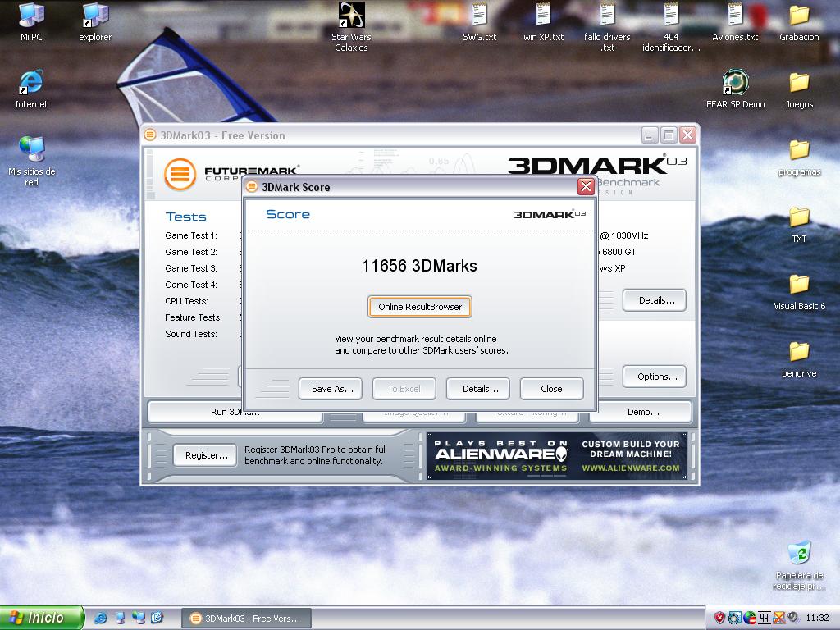840x630 pixels.
Task: Click the Internet Explorer quick launch icon
Action: [x=100, y=618]
